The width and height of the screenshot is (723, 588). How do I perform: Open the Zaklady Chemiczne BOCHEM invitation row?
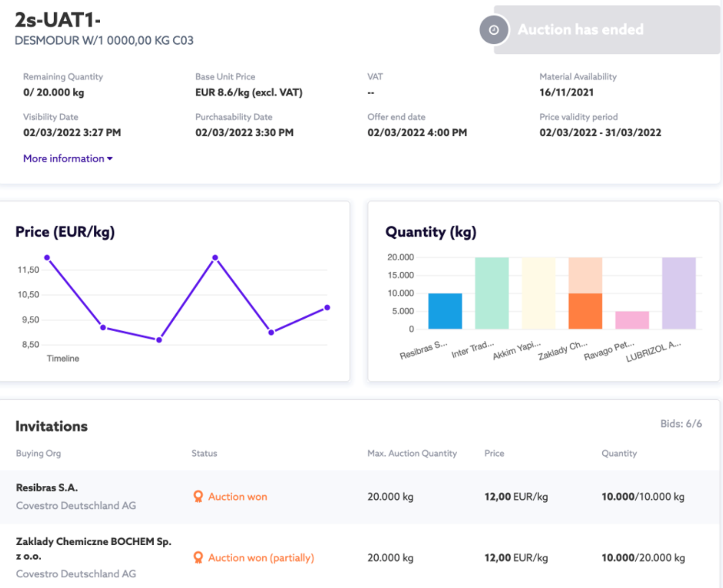click(360, 556)
